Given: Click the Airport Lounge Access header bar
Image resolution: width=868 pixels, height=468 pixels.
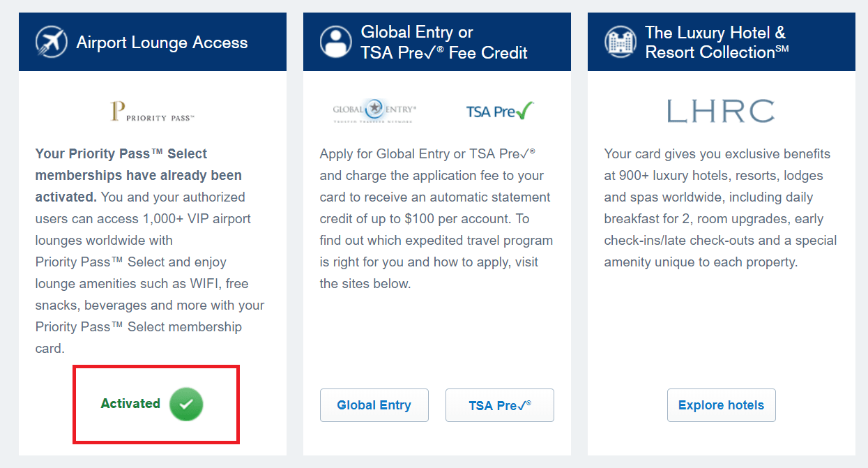Looking at the screenshot, I should point(153,41).
